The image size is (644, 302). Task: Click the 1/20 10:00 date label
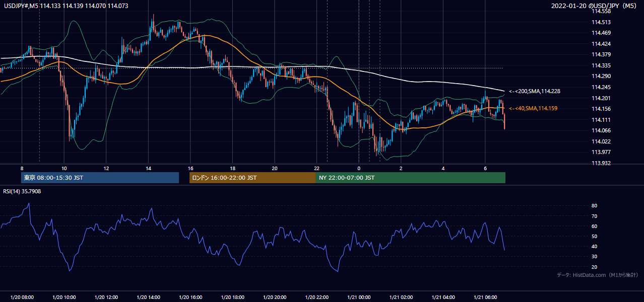[x=64, y=297]
